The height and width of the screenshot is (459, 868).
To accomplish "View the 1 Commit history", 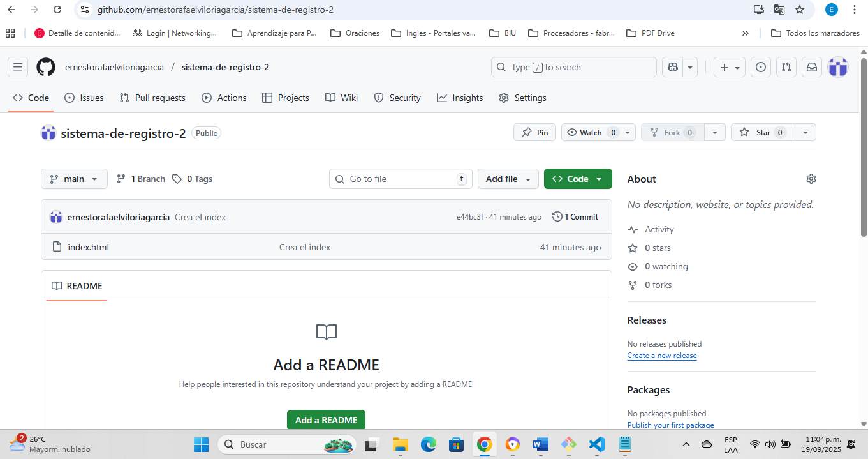I will pos(575,217).
